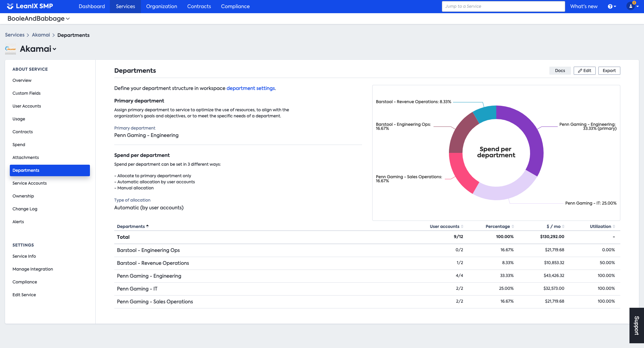
Task: Open the Services tab in the top bar
Action: 125,6
